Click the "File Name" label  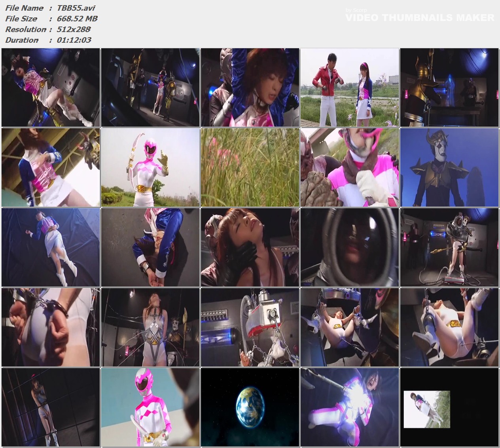pos(25,8)
